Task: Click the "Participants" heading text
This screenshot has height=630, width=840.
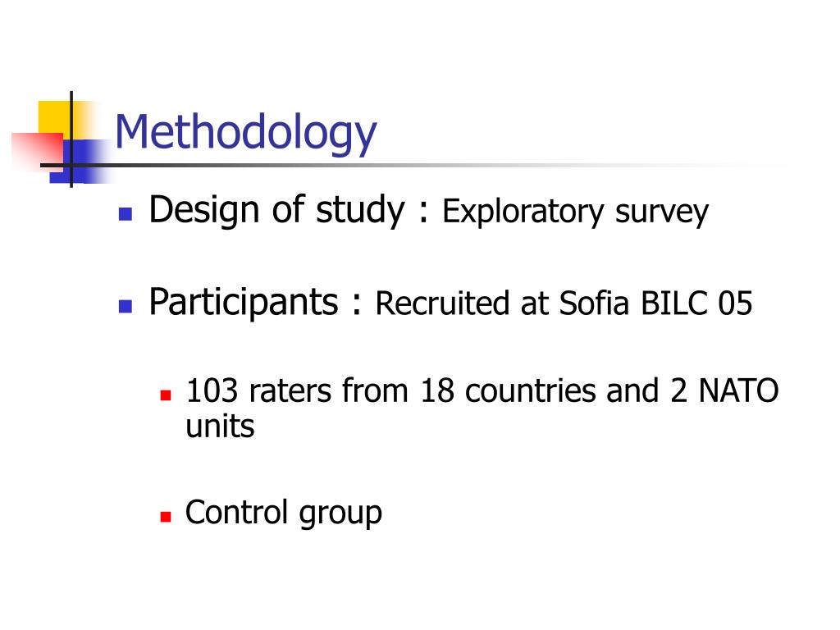Action: pos(244,302)
